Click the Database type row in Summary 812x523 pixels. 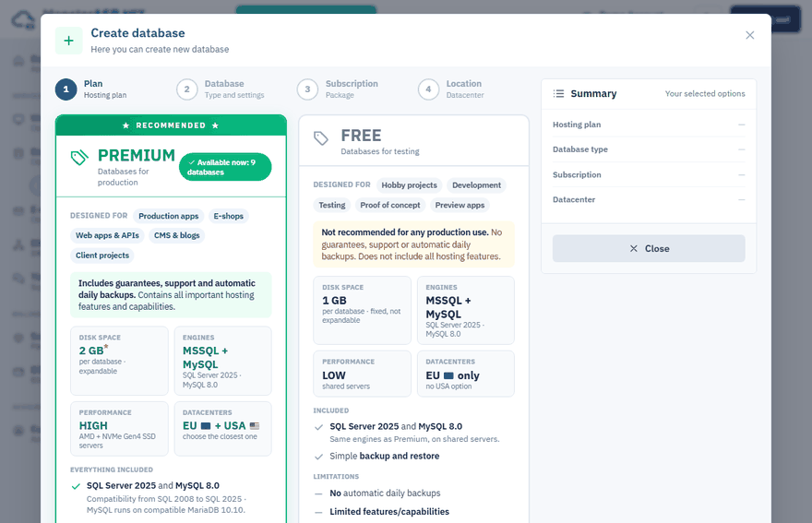tap(649, 149)
